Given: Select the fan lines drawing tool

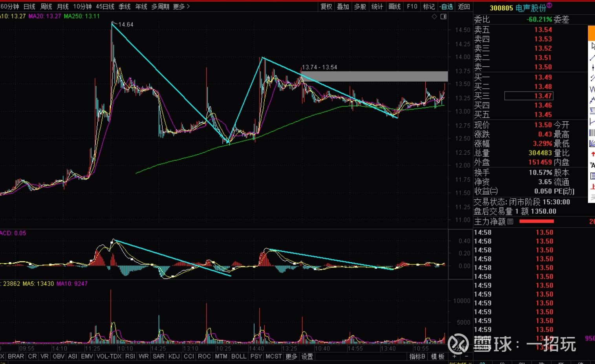Looking at the screenshot, I should (592, 143).
